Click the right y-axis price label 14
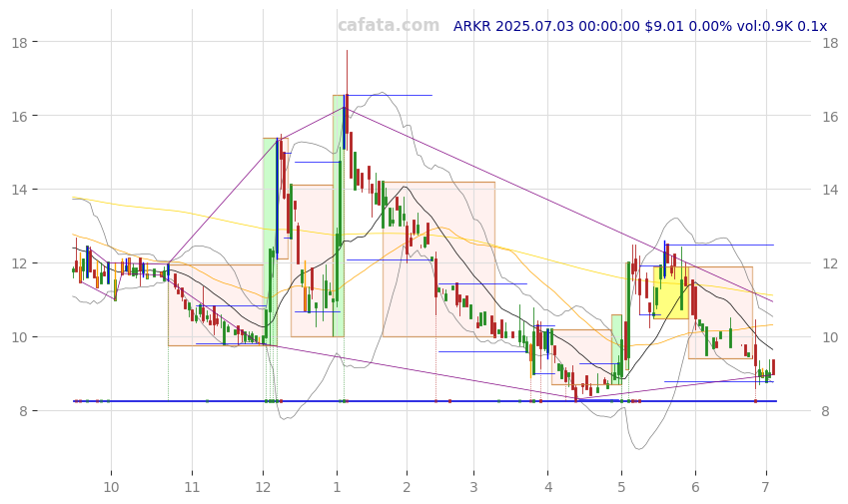 click(830, 190)
